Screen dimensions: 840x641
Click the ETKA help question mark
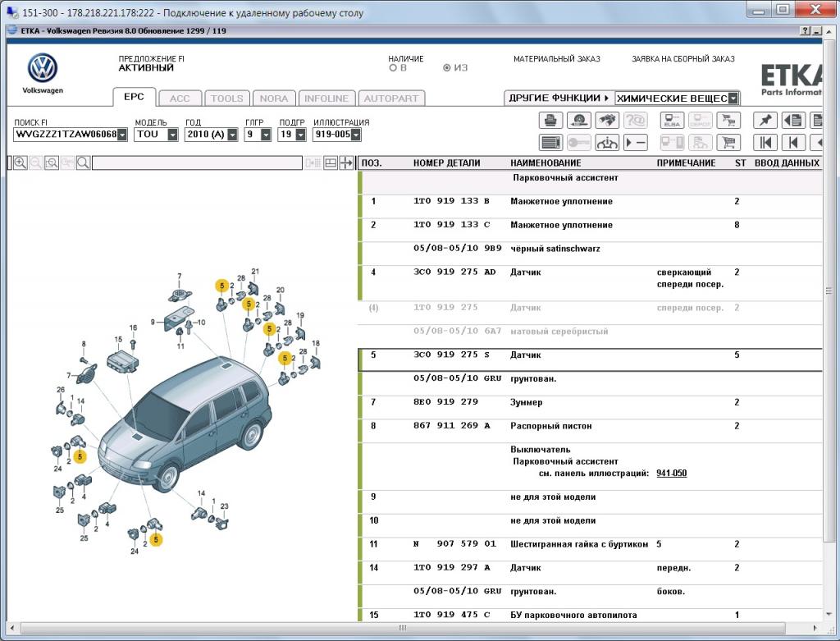[x=806, y=31]
